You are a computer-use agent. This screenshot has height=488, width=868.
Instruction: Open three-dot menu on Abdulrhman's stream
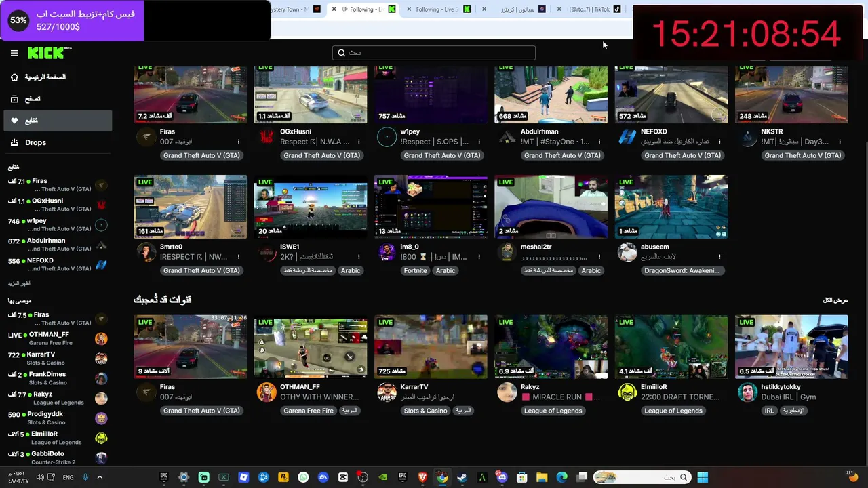coord(599,142)
